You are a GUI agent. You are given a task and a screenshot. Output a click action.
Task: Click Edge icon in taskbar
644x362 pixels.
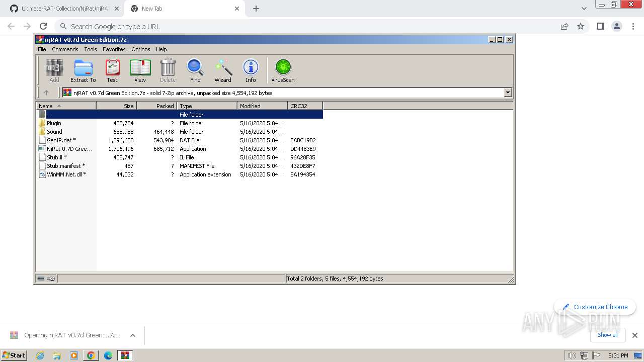108,355
